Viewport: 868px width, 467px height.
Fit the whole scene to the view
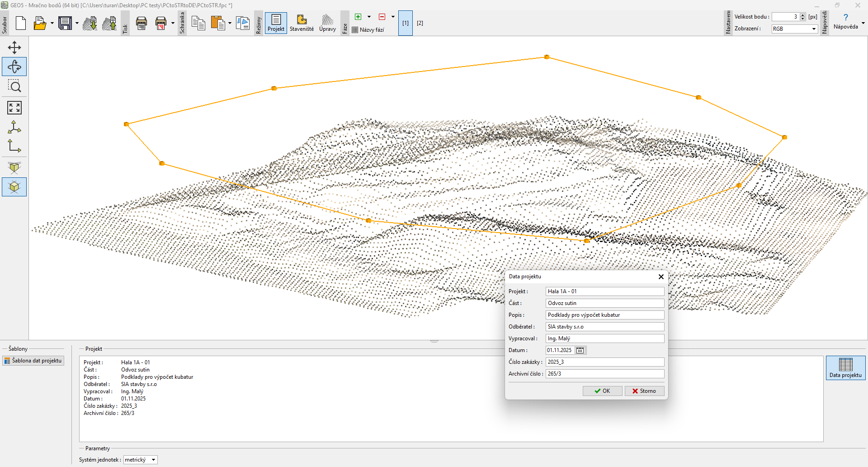coord(14,108)
